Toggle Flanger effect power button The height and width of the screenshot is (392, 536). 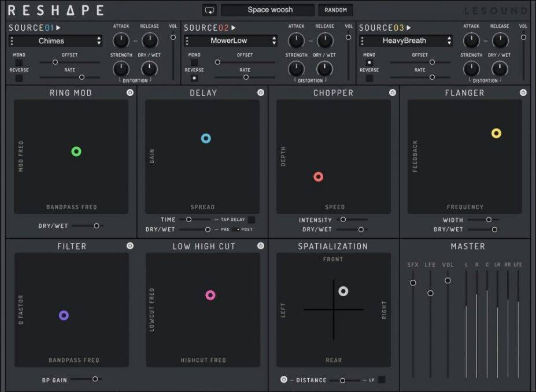(x=523, y=93)
